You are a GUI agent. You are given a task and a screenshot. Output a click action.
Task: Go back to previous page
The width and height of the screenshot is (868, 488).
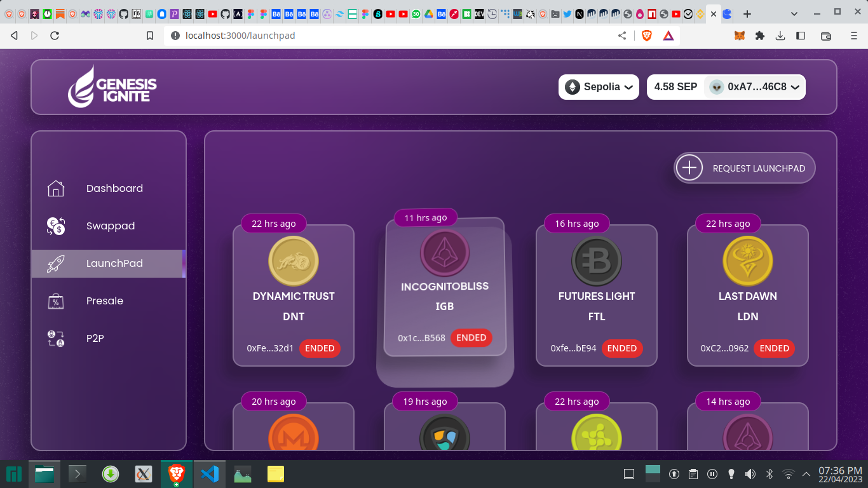pyautogui.click(x=14, y=36)
